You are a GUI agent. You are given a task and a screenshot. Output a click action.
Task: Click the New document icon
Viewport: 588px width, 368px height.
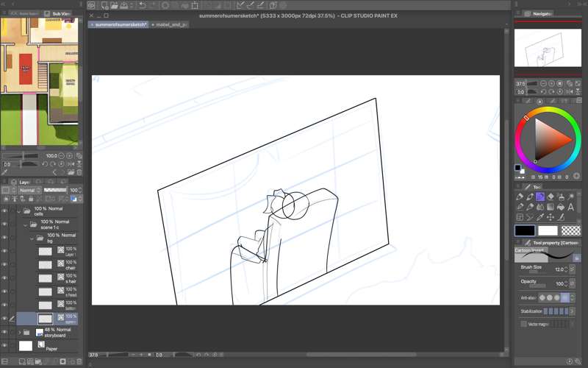(104, 5)
